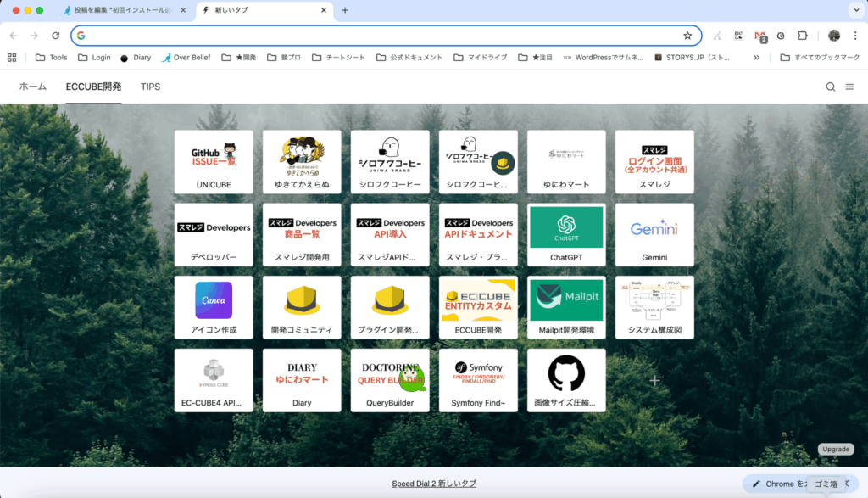Image resolution: width=868 pixels, height=498 pixels.
Task: Focus the Google address bar
Action: 381,36
